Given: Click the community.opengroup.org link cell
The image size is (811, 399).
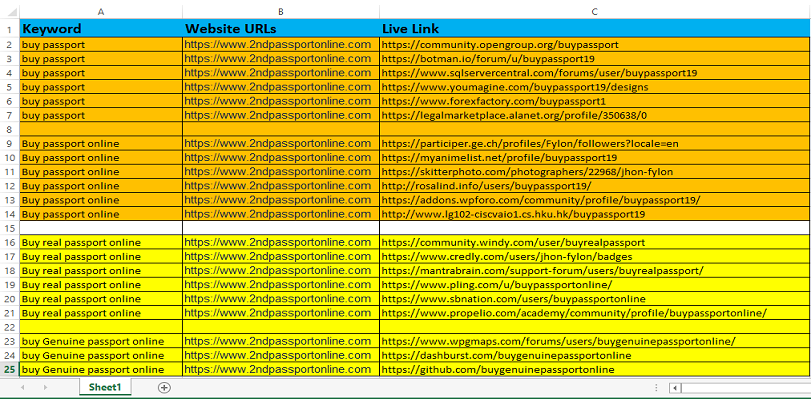Looking at the screenshot, I should coord(595,45).
